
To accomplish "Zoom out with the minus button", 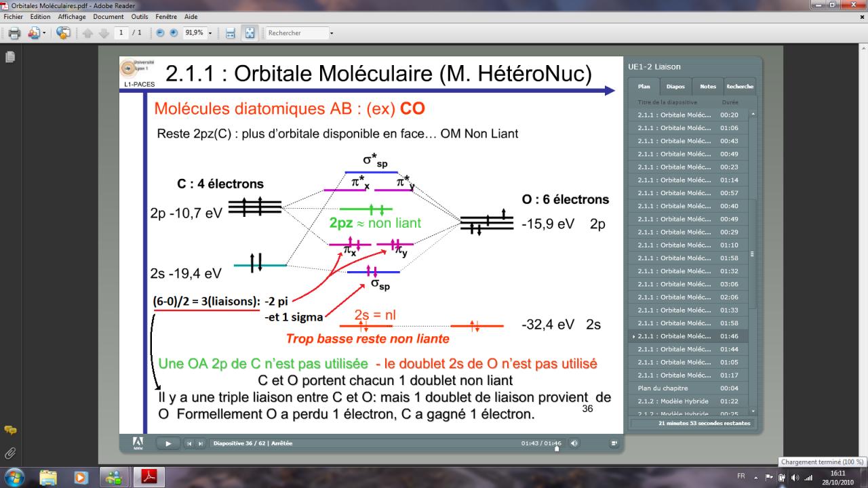I will (161, 33).
